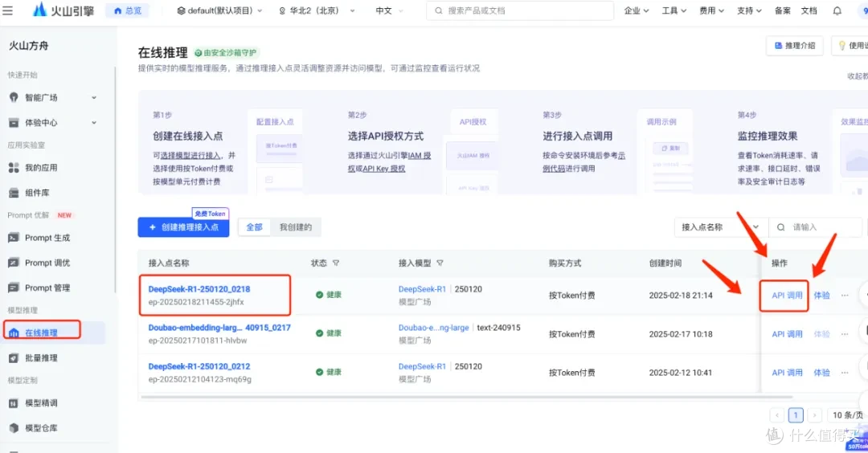Open more actions for DeepSeek-R1-250120_0218 row
Screen dimensions: 868x453
point(844,296)
